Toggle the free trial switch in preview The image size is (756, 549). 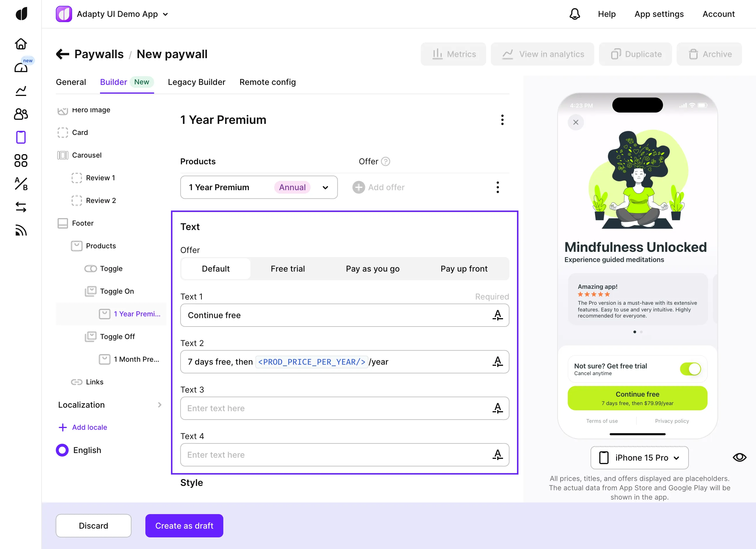tap(690, 369)
